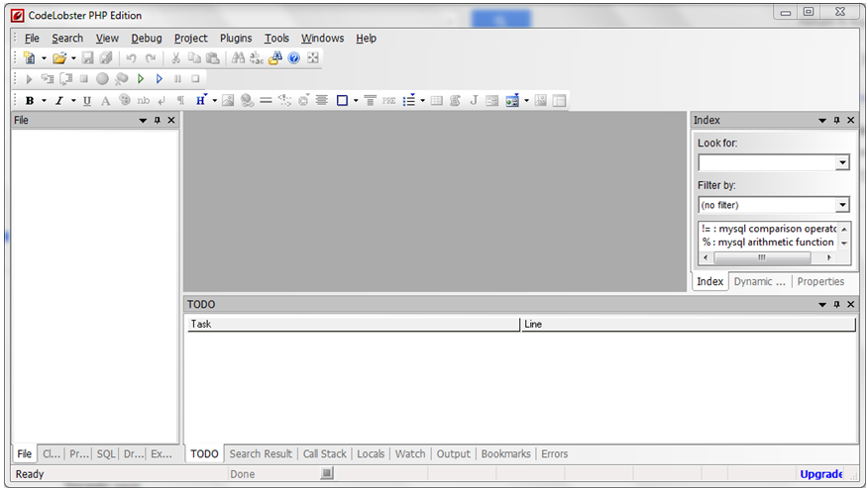Switch to the Bookmarks tab
The height and width of the screenshot is (489, 868).
pyautogui.click(x=506, y=454)
